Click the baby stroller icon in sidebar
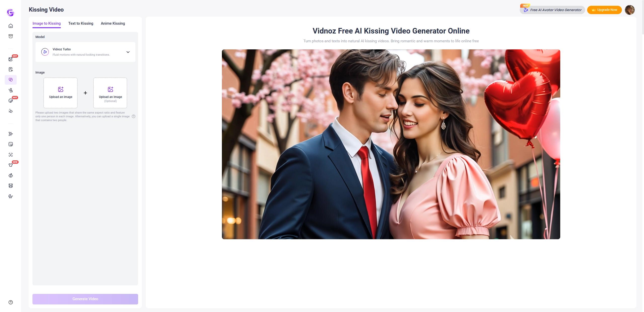The height and width of the screenshot is (312, 644). click(11, 196)
